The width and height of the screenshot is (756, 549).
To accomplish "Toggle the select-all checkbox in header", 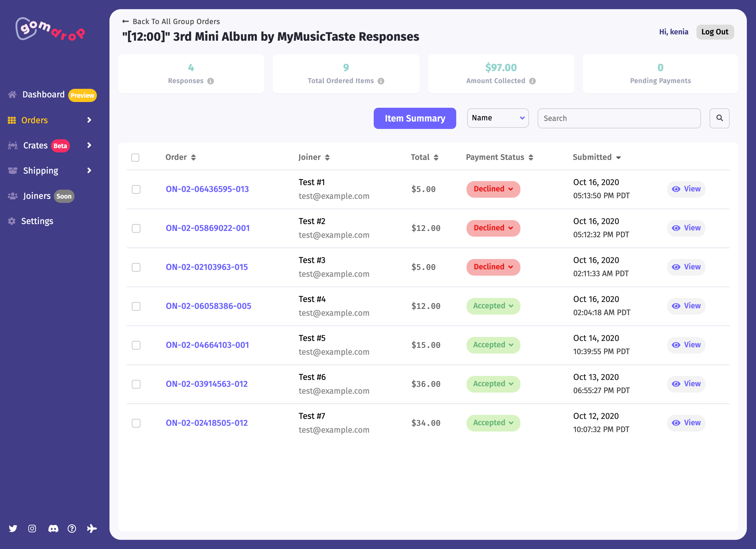I will click(x=135, y=157).
